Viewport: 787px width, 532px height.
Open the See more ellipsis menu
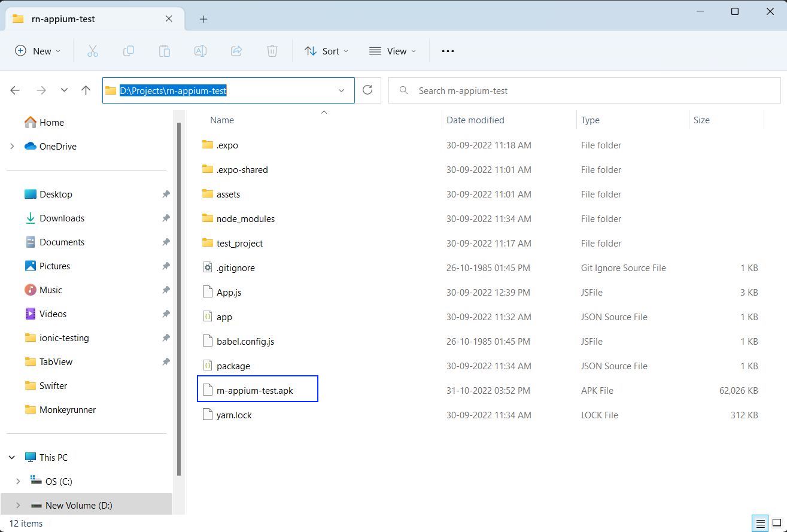(x=448, y=51)
